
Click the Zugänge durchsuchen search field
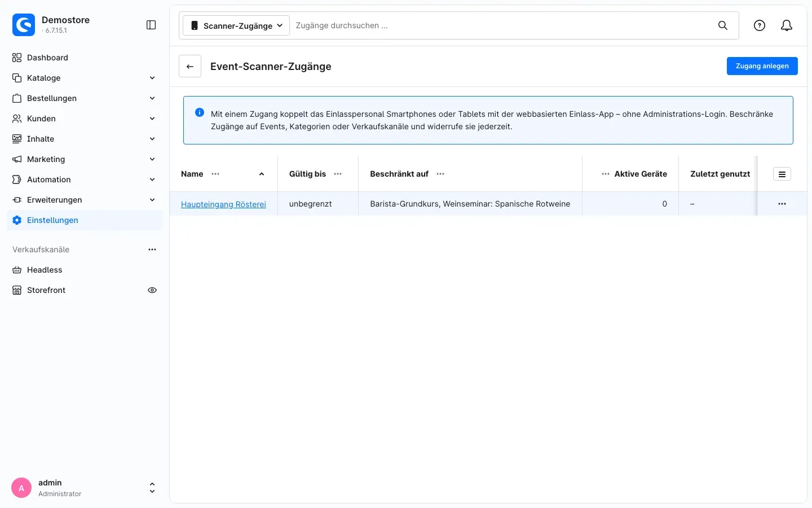point(502,25)
